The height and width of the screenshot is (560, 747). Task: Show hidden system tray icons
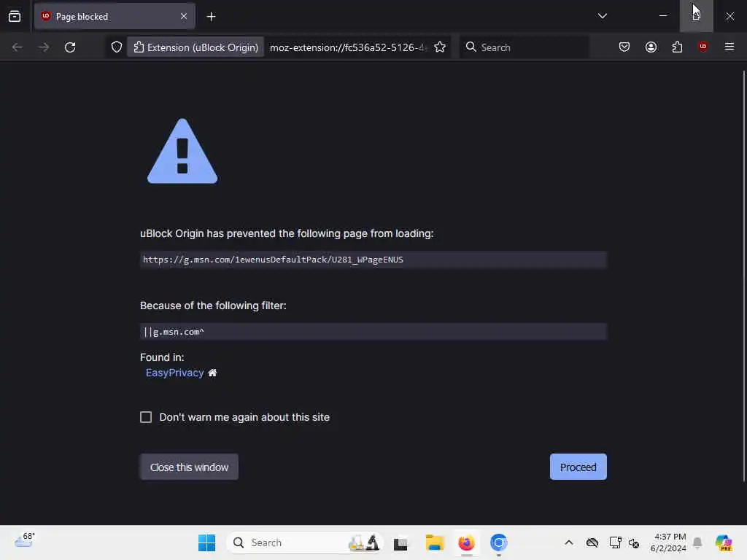569,542
